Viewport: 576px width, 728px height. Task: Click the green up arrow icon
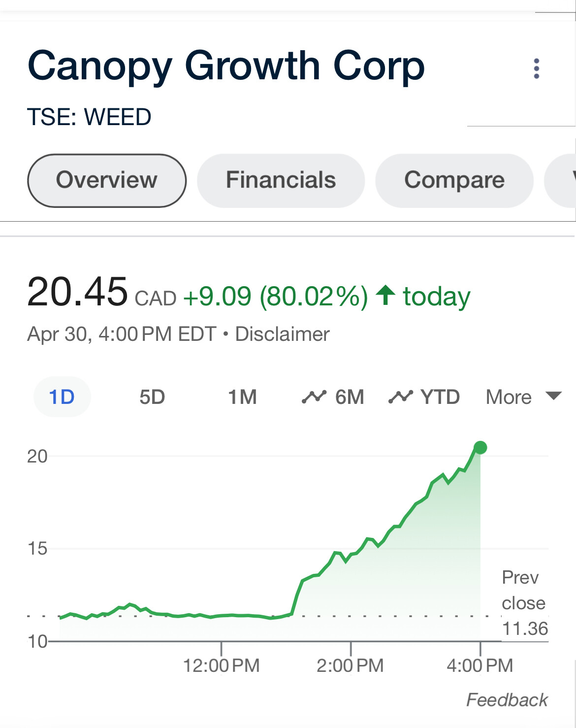(x=385, y=296)
